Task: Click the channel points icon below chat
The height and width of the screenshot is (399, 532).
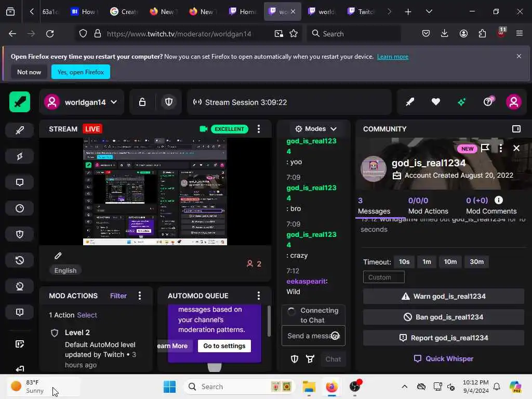Action: pyautogui.click(x=310, y=359)
